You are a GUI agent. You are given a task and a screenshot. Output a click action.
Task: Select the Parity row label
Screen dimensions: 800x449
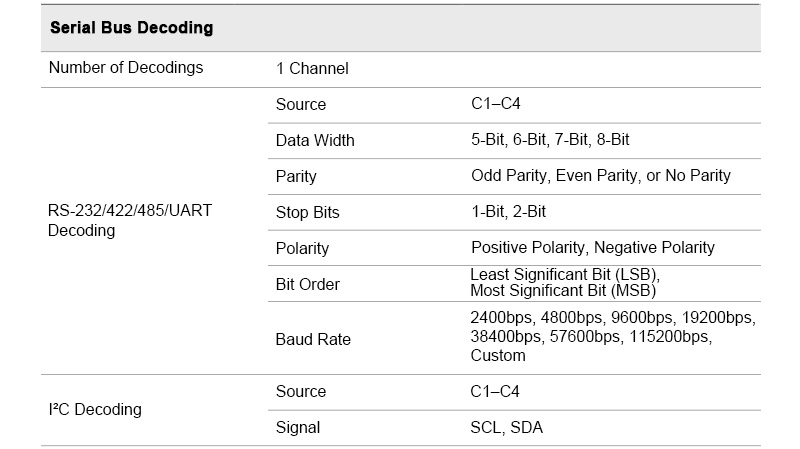click(x=296, y=176)
